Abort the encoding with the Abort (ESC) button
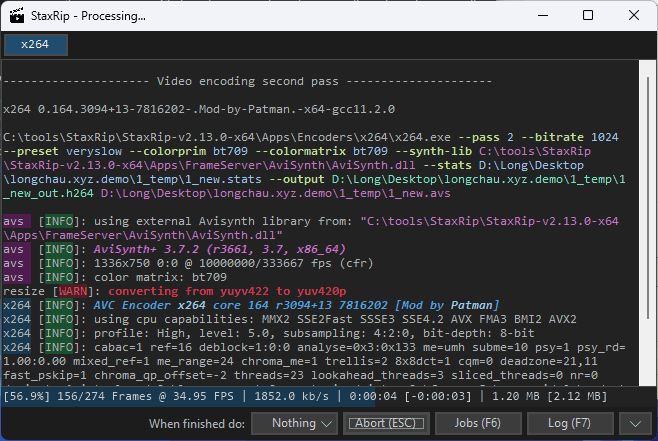 [x=386, y=423]
